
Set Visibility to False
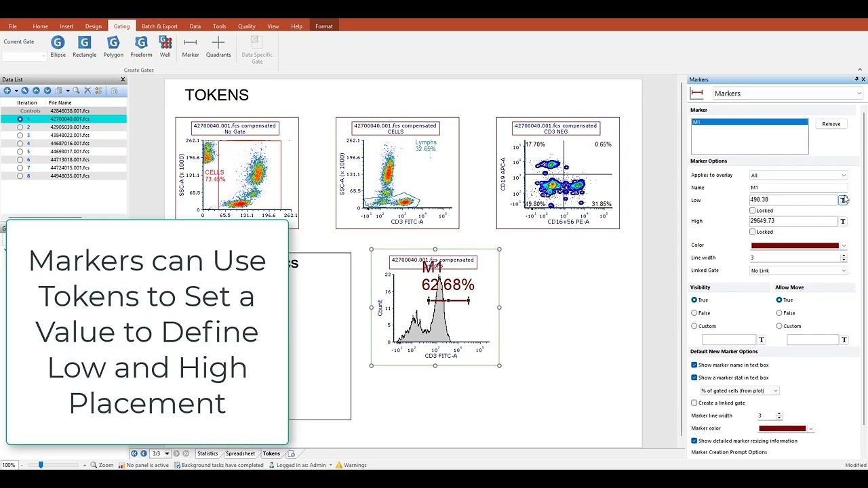694,313
